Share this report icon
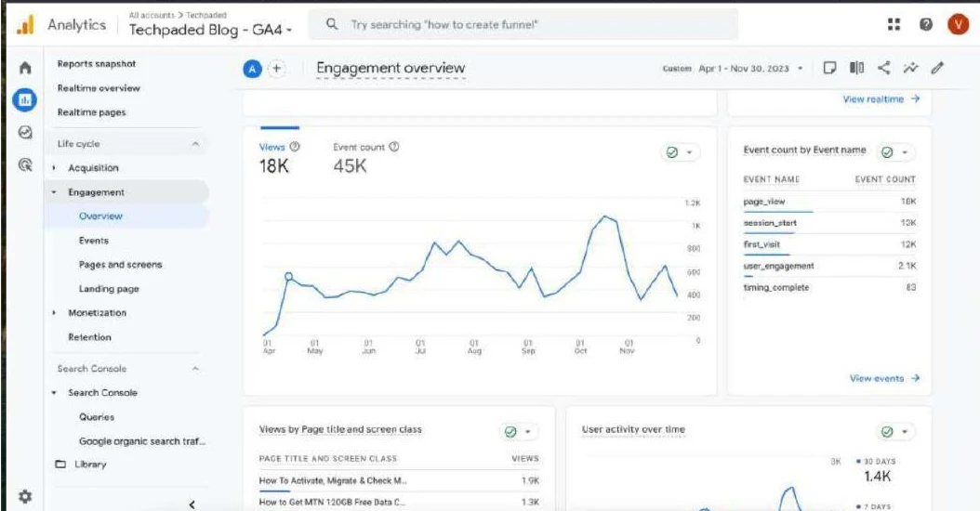Screen dimensions: 980x511 [883, 68]
